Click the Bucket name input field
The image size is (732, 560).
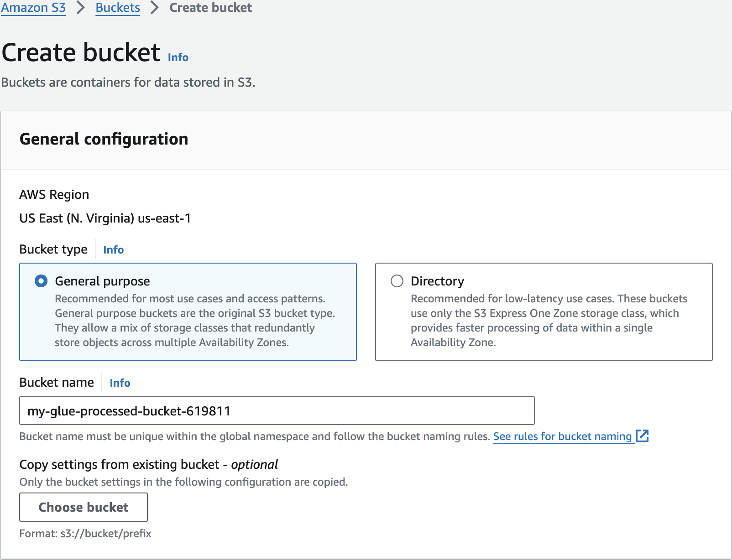[x=277, y=410]
